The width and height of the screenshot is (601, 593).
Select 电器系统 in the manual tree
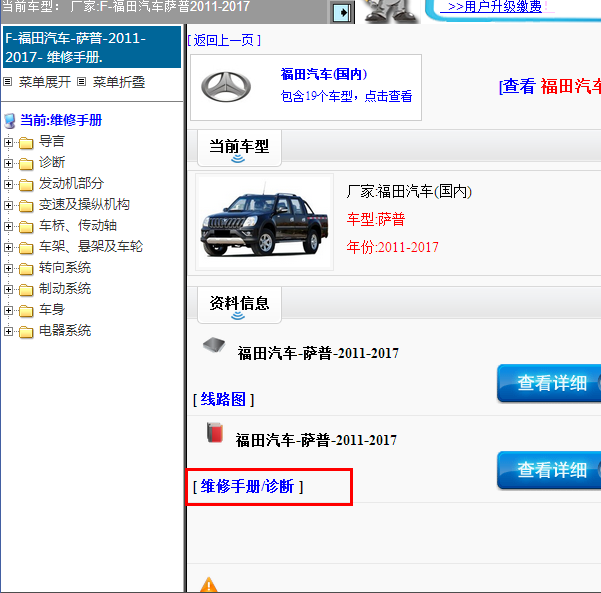pos(65,330)
